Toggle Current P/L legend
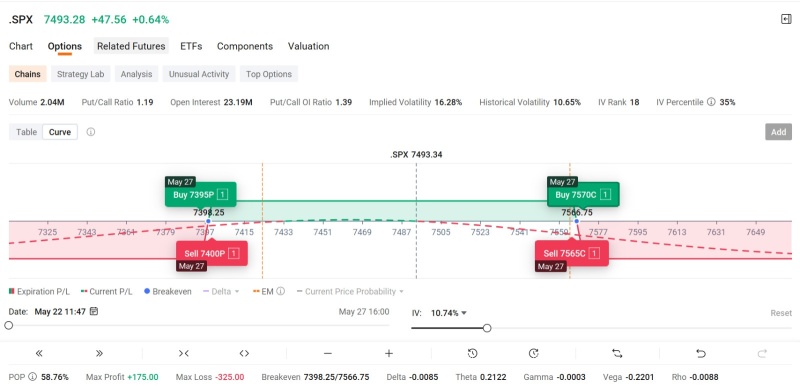 (106, 292)
